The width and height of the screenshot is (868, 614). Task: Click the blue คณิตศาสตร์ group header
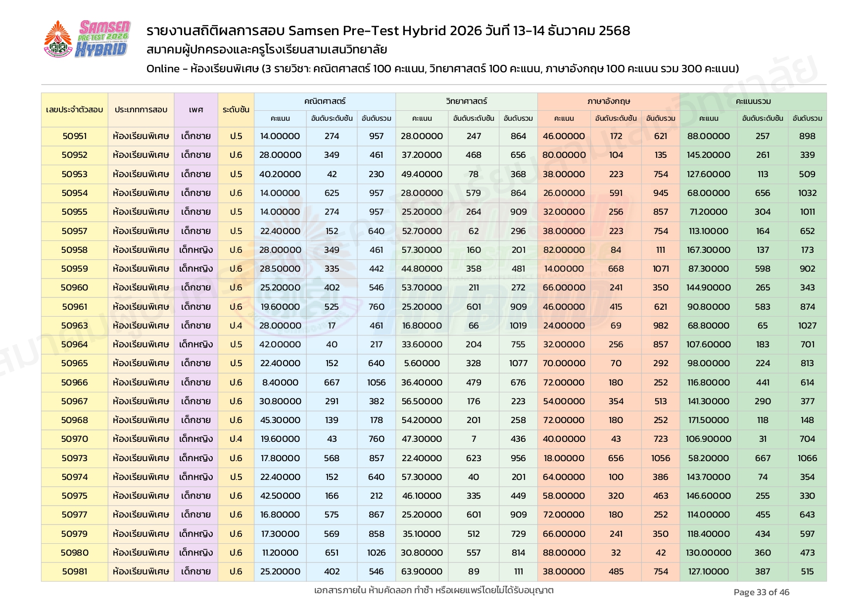[x=325, y=101]
